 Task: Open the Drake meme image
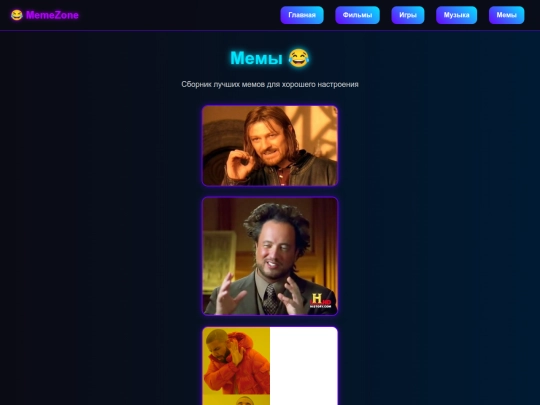[x=270, y=366]
